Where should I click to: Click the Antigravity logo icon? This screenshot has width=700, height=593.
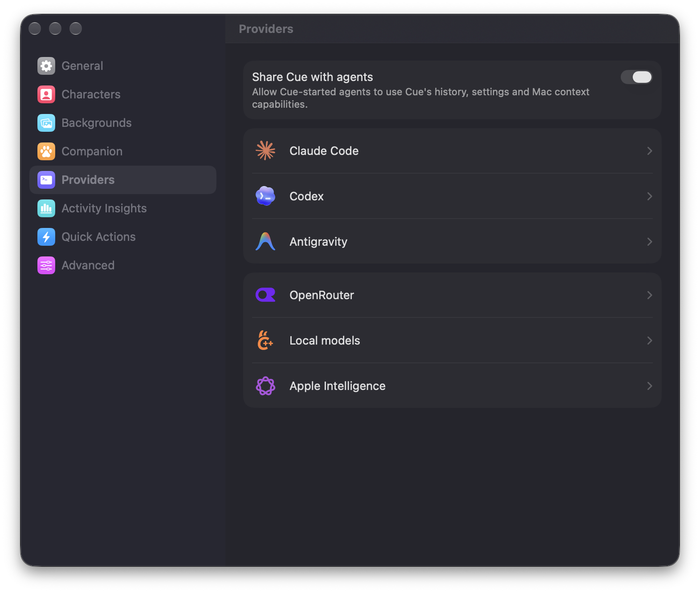(265, 241)
